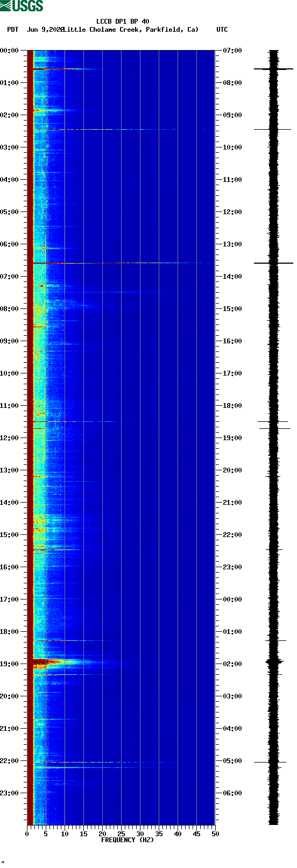Click the 15:00 label on the UTC axis
This screenshot has height=868, width=297.
pos(232,309)
